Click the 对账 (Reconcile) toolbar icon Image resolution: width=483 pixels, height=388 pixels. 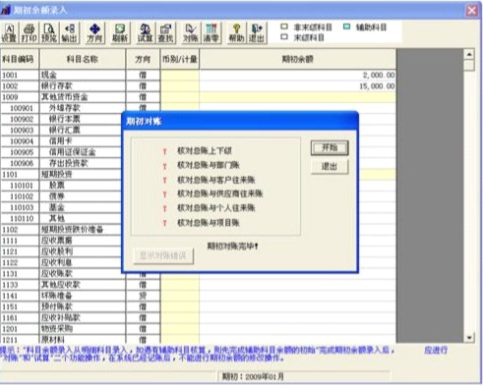click(191, 33)
